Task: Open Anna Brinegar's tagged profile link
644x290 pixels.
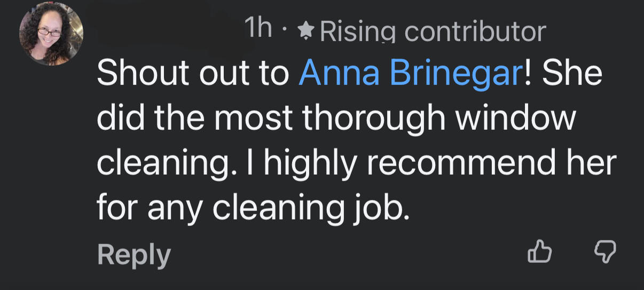Action: [x=411, y=74]
